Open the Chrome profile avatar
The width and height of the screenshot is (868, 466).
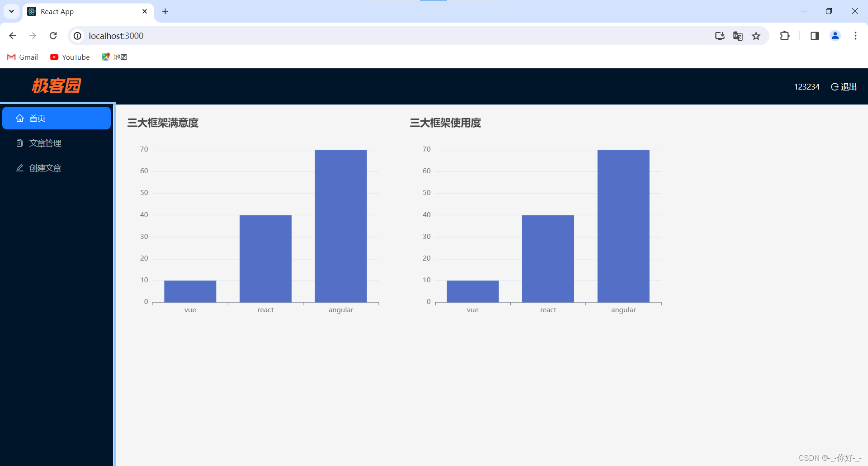pos(835,36)
